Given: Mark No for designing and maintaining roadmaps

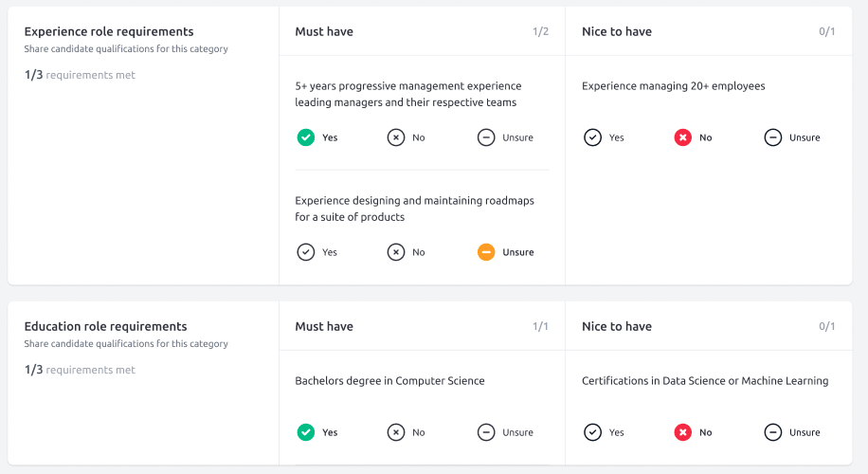Looking at the screenshot, I should tap(396, 252).
